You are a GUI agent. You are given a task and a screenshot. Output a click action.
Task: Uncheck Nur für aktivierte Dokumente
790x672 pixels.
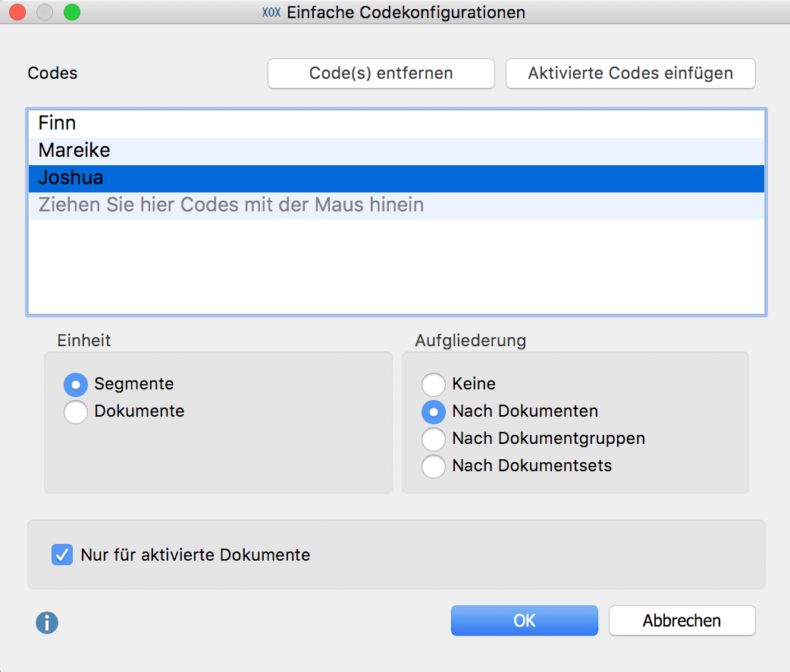[x=62, y=555]
